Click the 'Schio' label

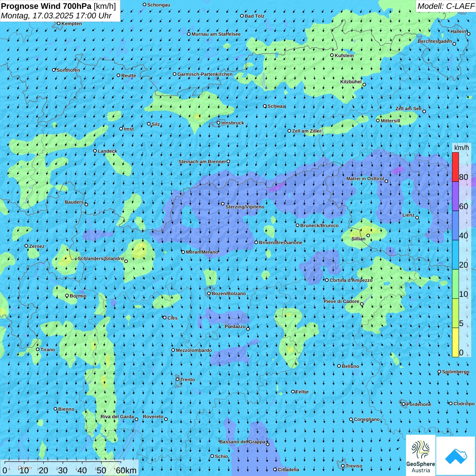pyautogui.click(x=221, y=456)
